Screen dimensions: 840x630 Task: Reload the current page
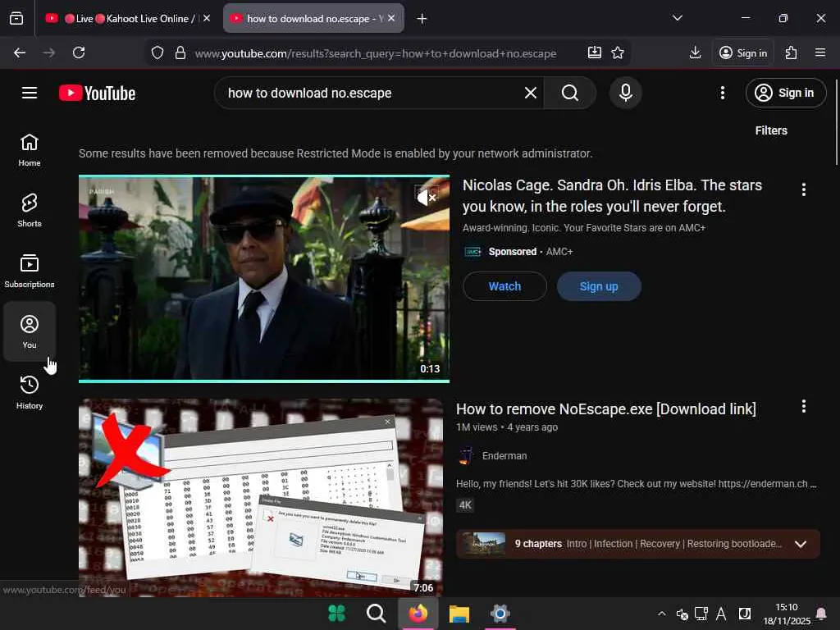click(79, 52)
